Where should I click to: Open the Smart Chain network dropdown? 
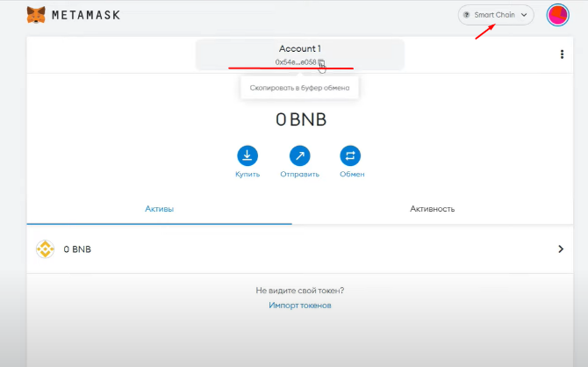tap(495, 15)
